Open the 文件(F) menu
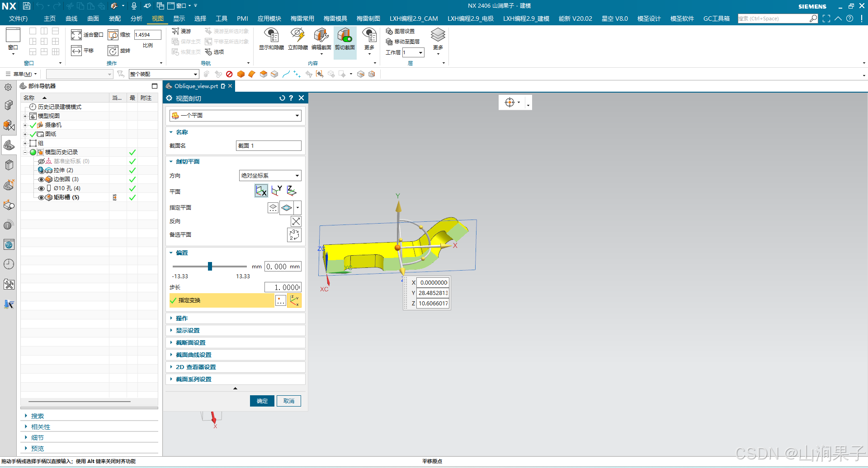This screenshot has width=868, height=468. click(18, 19)
